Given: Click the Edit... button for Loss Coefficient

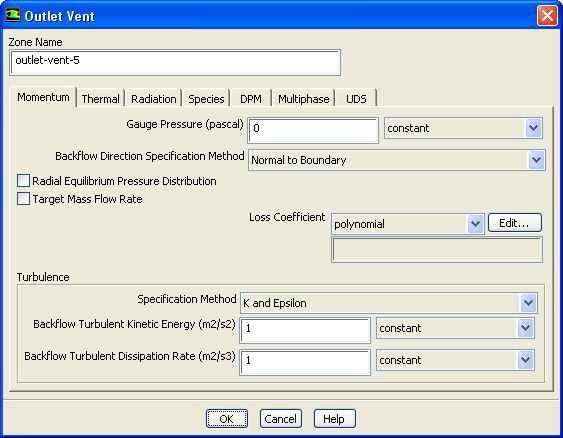Looking at the screenshot, I should pos(515,223).
